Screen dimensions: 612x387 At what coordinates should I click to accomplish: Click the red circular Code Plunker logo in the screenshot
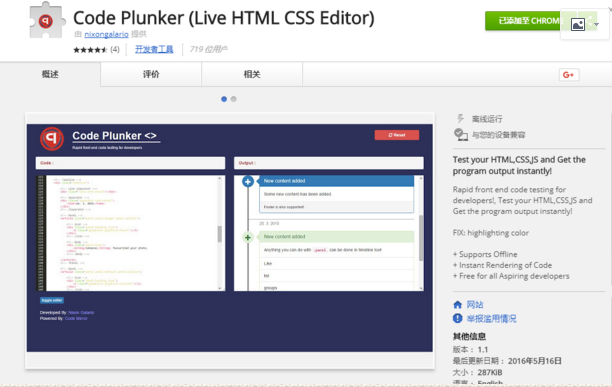(52, 138)
